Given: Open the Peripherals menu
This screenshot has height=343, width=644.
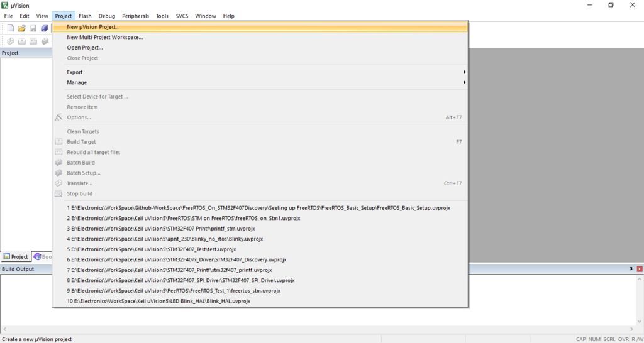Looking at the screenshot, I should pyautogui.click(x=136, y=16).
